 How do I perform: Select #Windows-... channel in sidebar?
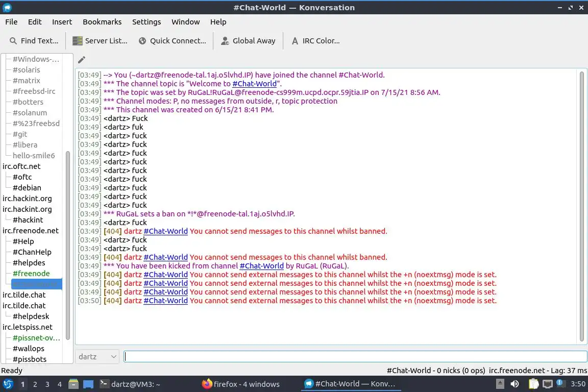point(36,59)
